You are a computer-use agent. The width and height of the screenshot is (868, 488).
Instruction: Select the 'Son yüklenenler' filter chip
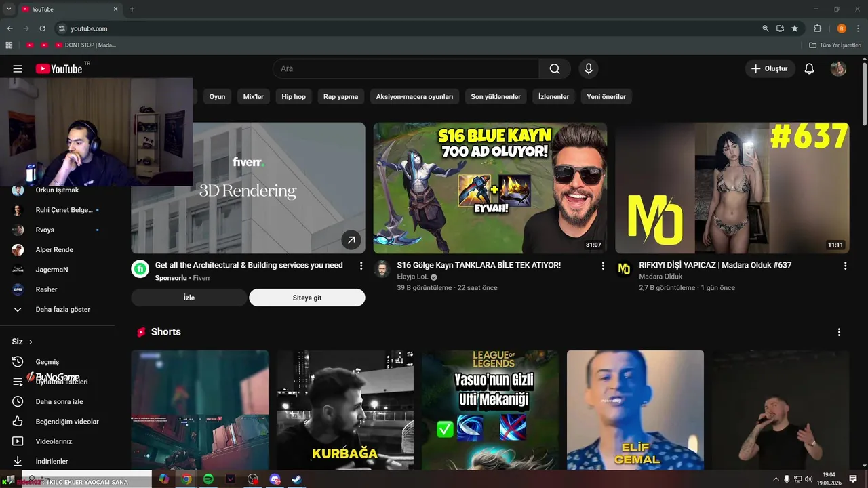point(496,96)
